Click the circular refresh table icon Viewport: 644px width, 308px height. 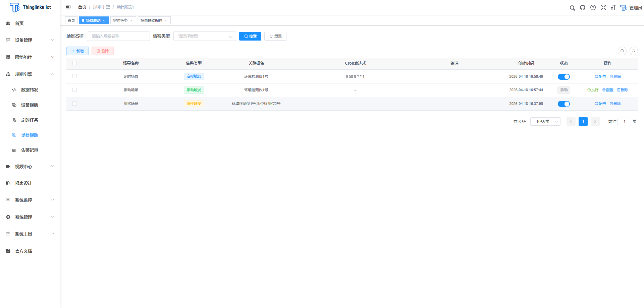tap(634, 51)
